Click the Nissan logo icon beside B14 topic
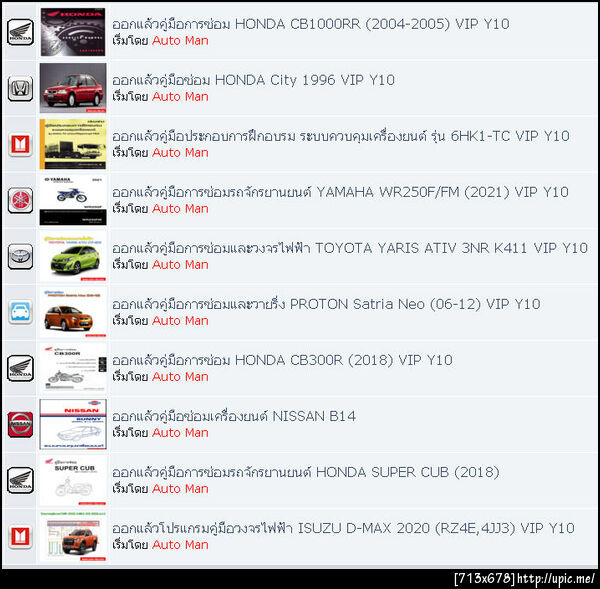 tap(20, 424)
